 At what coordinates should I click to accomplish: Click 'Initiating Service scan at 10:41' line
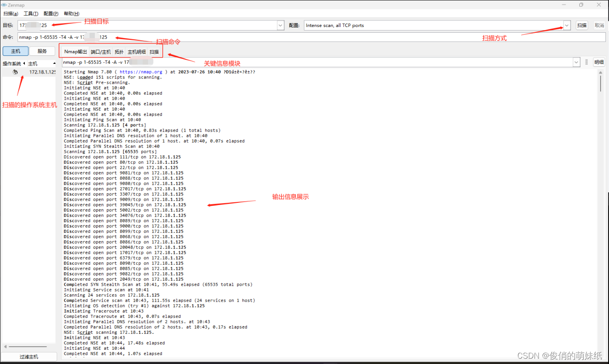tap(106, 290)
